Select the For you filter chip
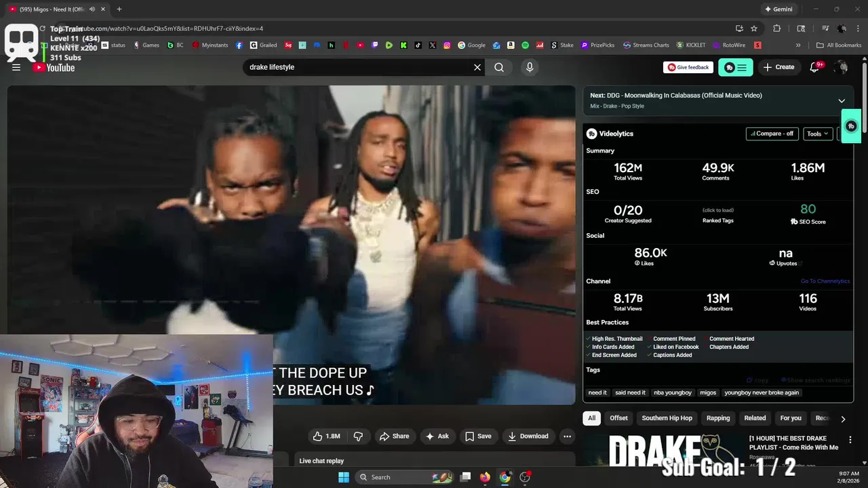The image size is (868, 488). tap(790, 418)
